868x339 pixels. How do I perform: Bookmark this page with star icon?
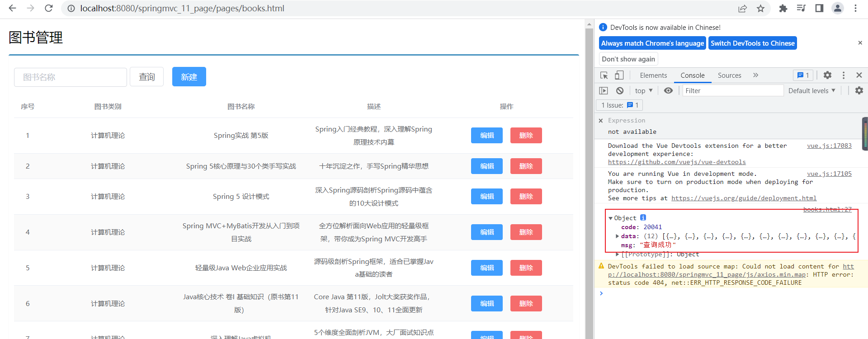(x=761, y=9)
